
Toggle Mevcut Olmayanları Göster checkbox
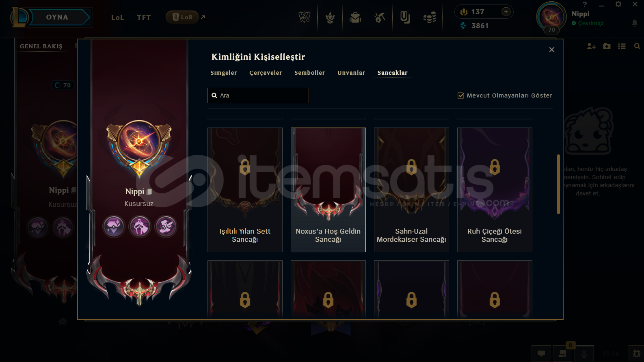point(461,95)
